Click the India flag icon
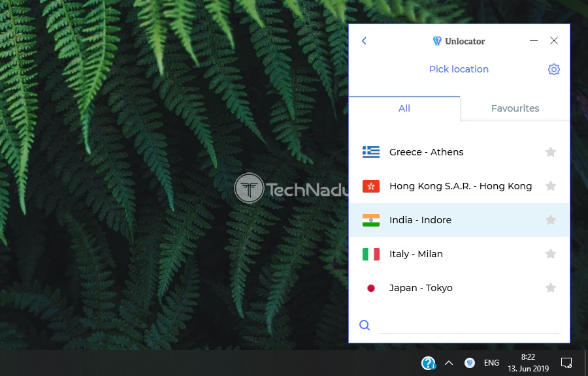 point(371,220)
